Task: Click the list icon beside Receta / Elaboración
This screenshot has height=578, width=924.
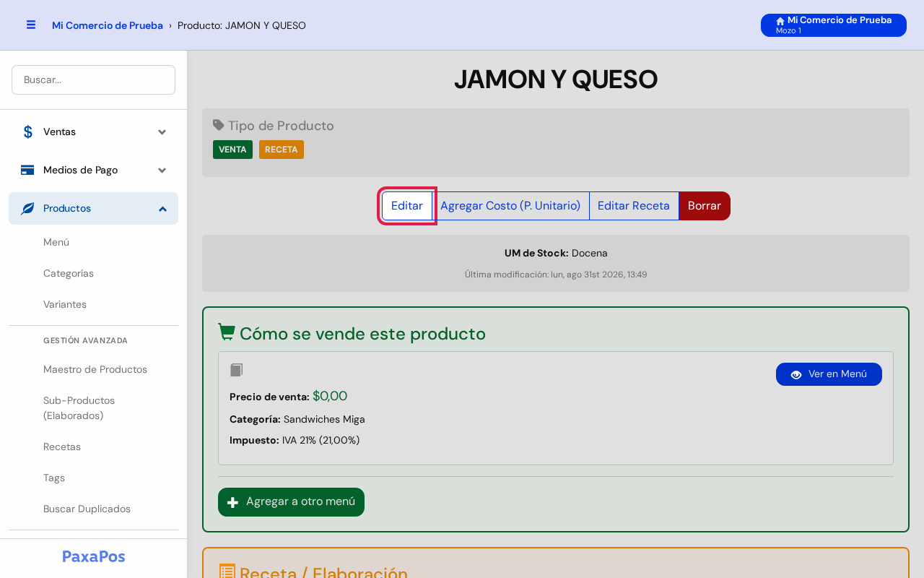Action: pyautogui.click(x=227, y=571)
